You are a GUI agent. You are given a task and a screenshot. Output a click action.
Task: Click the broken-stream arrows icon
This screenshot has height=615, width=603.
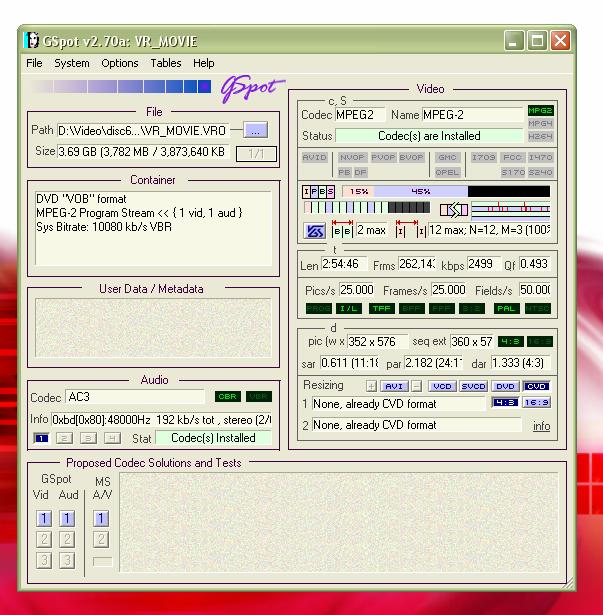[454, 210]
